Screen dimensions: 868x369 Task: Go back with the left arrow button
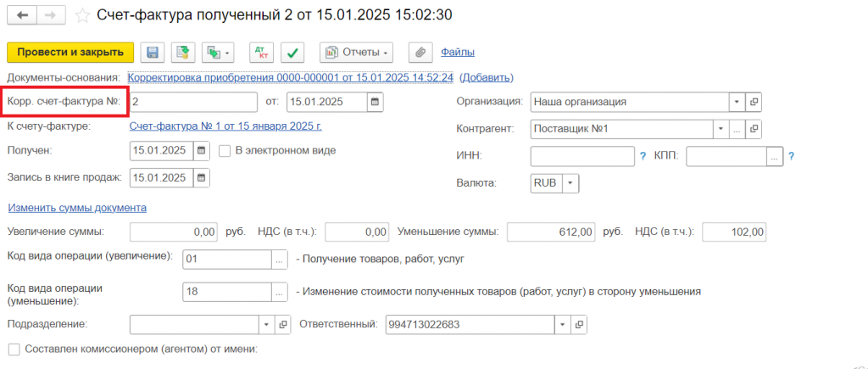[22, 15]
